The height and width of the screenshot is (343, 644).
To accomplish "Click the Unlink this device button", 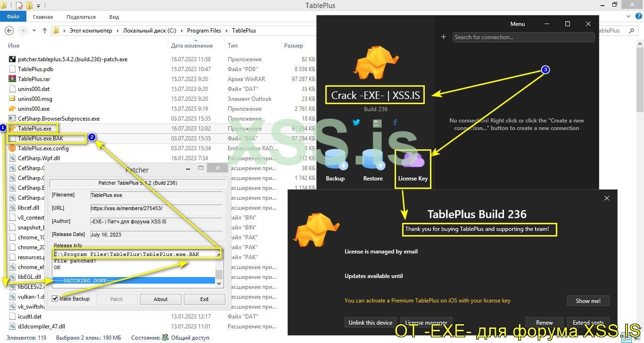I will [x=371, y=323].
